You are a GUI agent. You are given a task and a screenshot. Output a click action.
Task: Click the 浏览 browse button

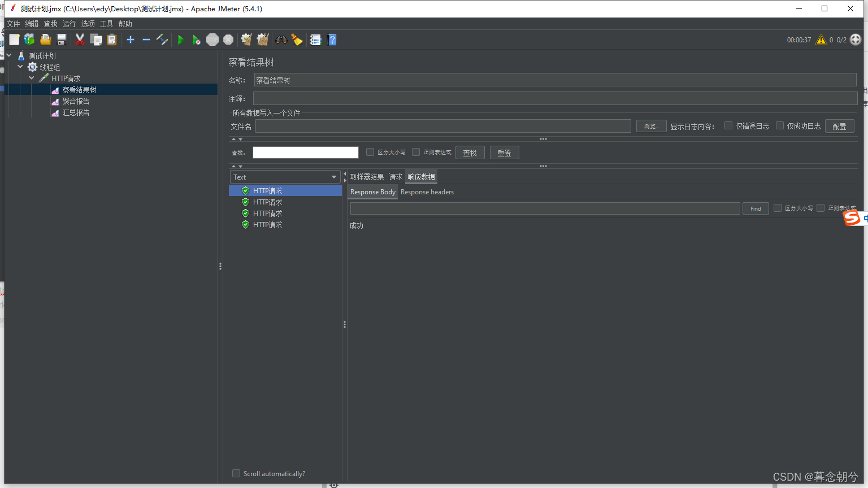651,126
